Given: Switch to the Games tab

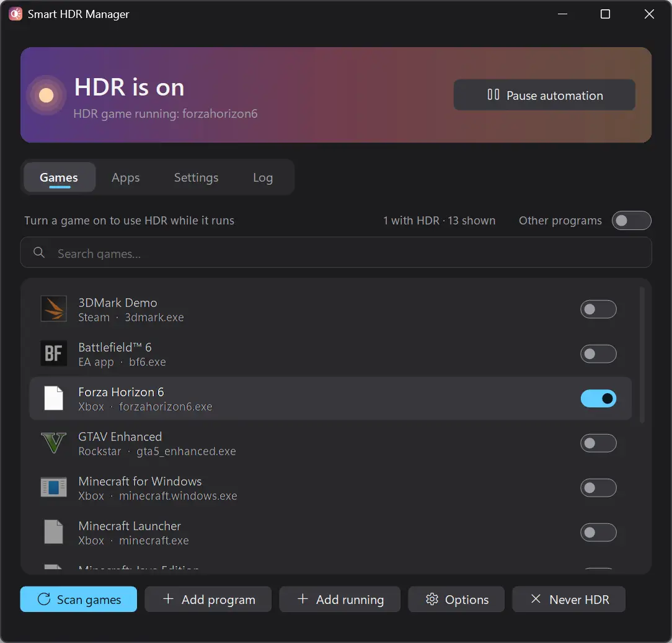Looking at the screenshot, I should 59,177.
